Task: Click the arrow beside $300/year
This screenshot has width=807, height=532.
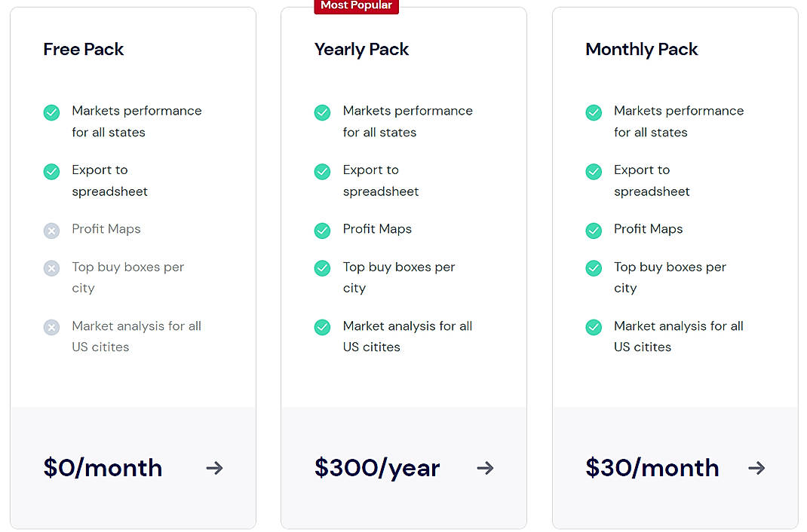Action: 485,468
